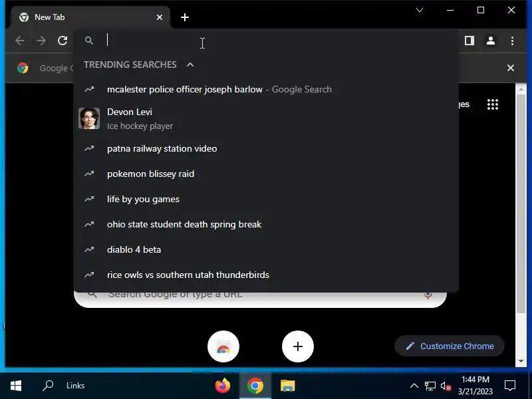Image resolution: width=532 pixels, height=399 pixels.
Task: Open the Google apps grid icon
Action: click(493, 104)
